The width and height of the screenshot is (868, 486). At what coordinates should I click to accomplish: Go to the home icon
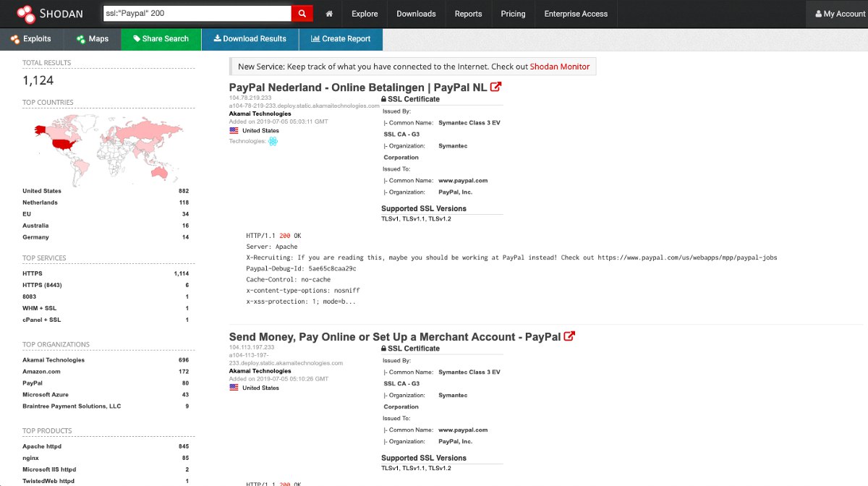click(x=329, y=14)
